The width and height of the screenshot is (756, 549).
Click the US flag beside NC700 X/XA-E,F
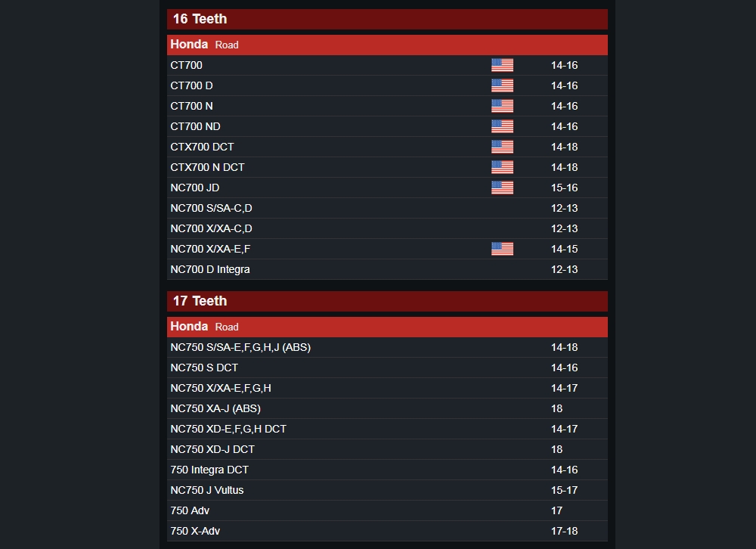(x=502, y=249)
